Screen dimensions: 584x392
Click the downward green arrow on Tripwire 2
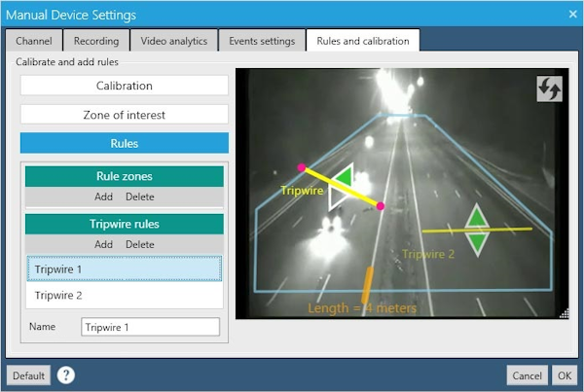pos(477,244)
